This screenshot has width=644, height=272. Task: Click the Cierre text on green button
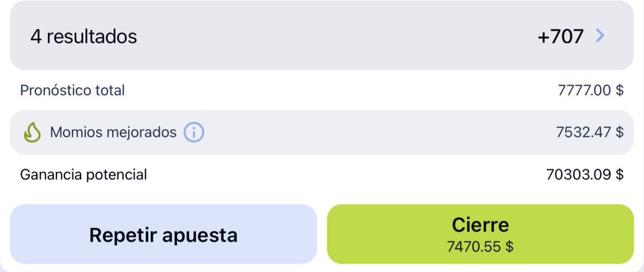(480, 224)
